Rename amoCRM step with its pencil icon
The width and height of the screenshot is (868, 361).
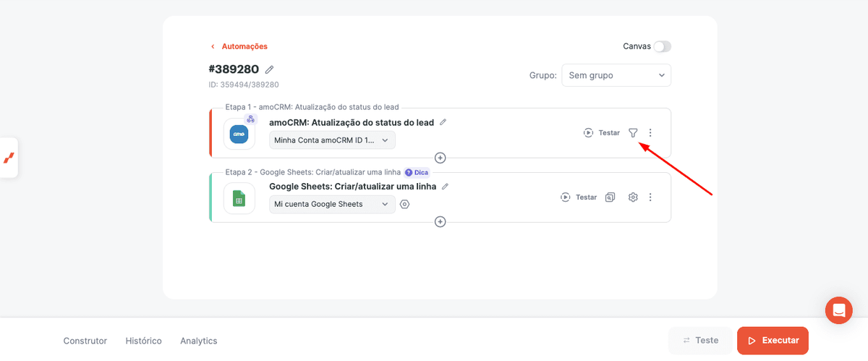click(x=443, y=122)
